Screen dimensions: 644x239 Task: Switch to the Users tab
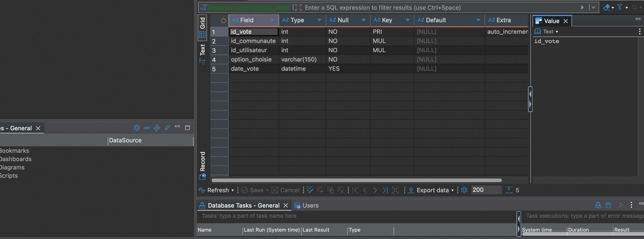307,206
